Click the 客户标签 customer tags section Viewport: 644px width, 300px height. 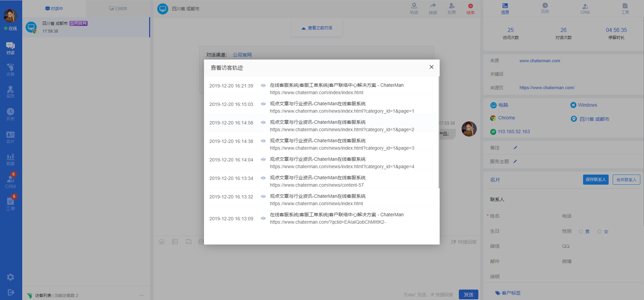pyautogui.click(x=508, y=293)
